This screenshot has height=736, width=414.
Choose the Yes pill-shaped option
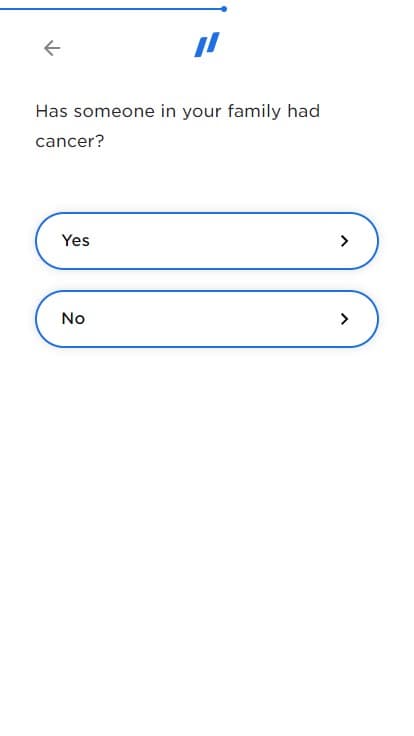pyautogui.click(x=207, y=241)
